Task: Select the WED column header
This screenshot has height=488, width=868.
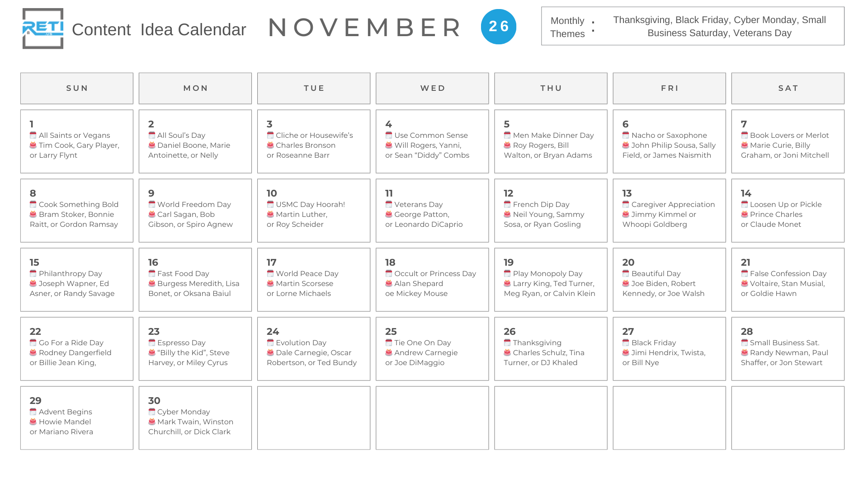Action: [432, 89]
